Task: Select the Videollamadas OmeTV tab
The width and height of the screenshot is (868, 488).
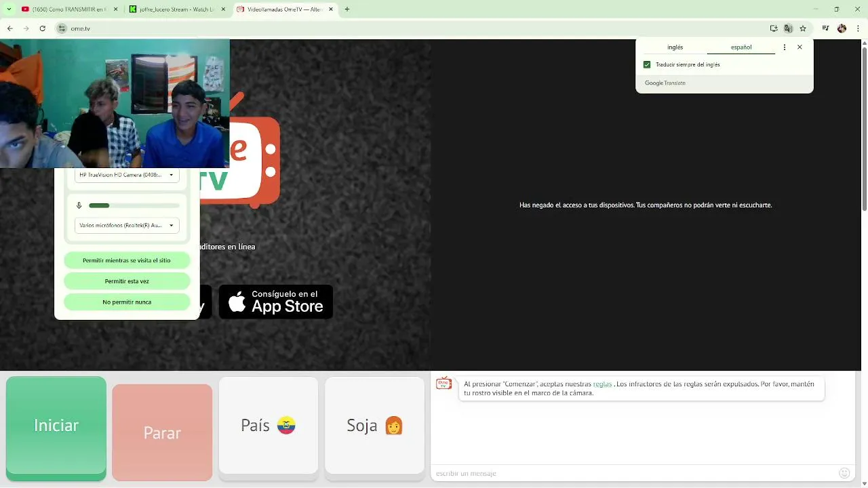Action: (285, 9)
